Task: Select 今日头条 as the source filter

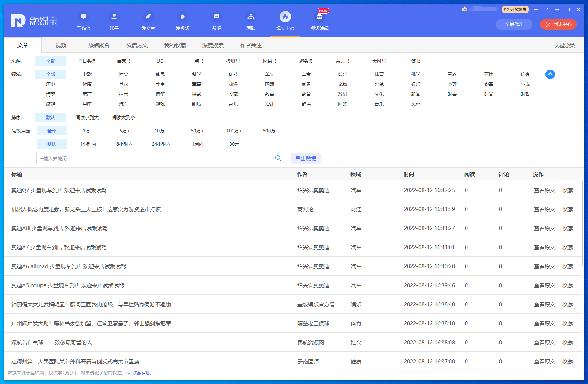Action: [87, 61]
